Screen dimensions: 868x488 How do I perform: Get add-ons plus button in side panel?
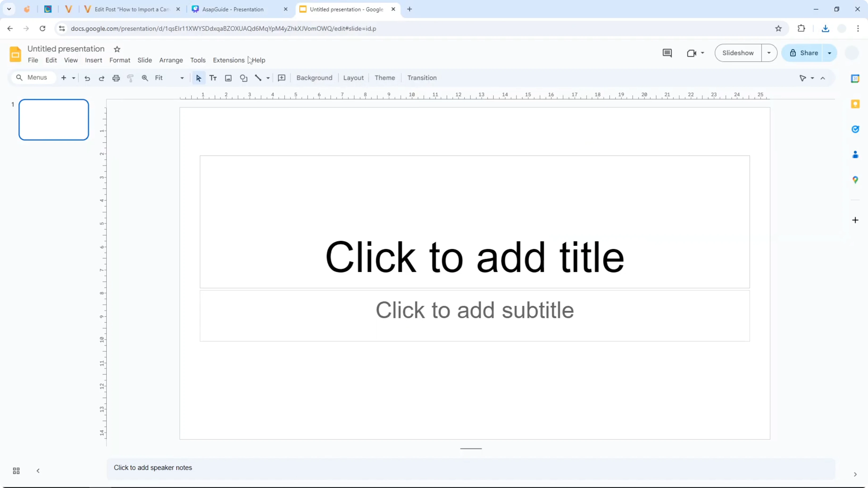pos(855,220)
